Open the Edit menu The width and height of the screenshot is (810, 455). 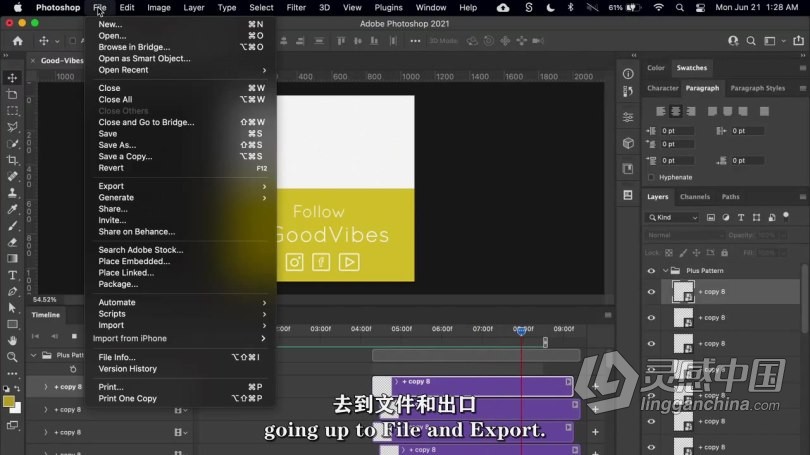tap(127, 8)
